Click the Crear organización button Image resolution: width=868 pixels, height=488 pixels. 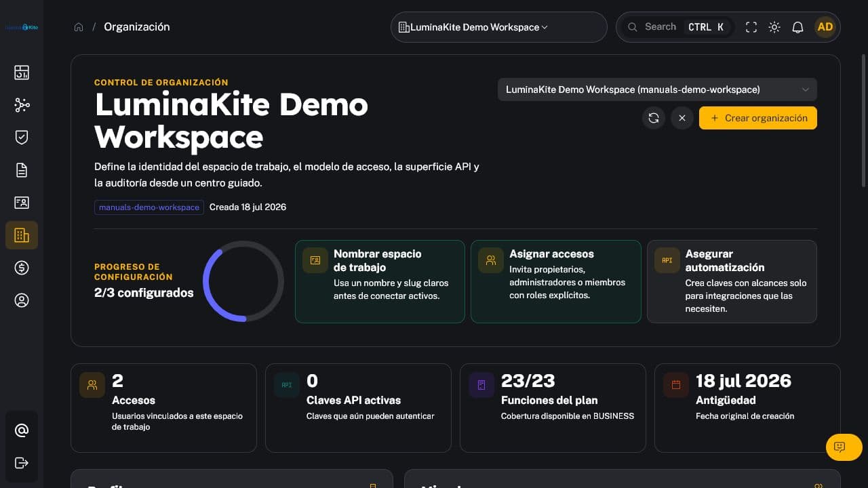click(758, 118)
